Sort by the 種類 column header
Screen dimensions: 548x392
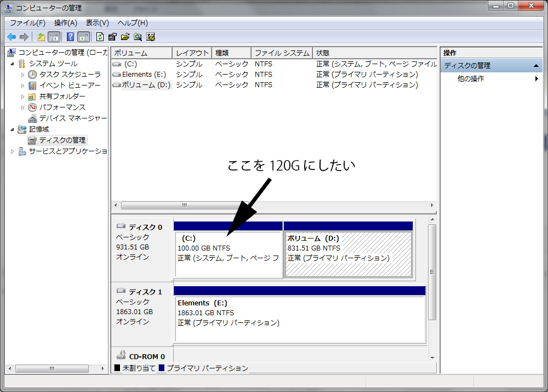pyautogui.click(x=231, y=53)
